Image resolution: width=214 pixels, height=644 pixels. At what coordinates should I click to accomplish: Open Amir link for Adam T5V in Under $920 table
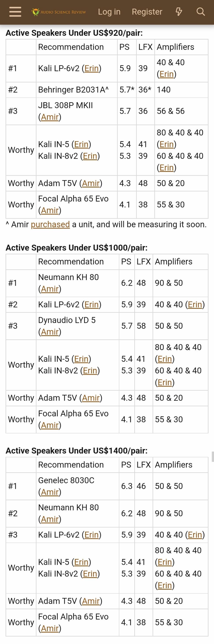coord(91,183)
